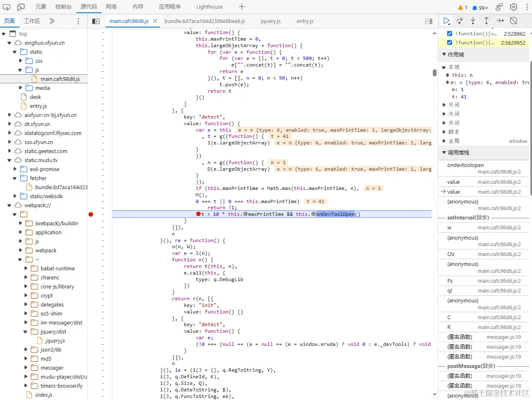Image resolution: width=532 pixels, height=400 pixels.
Task: Select the ql call stack frame
Action: click(484, 290)
